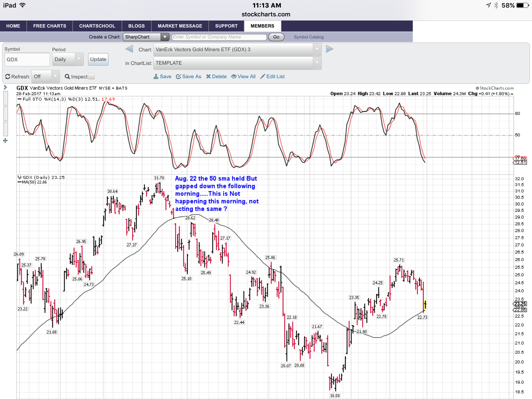Click the Save As link
Viewport: 532px width, 399px height.
[191, 77]
